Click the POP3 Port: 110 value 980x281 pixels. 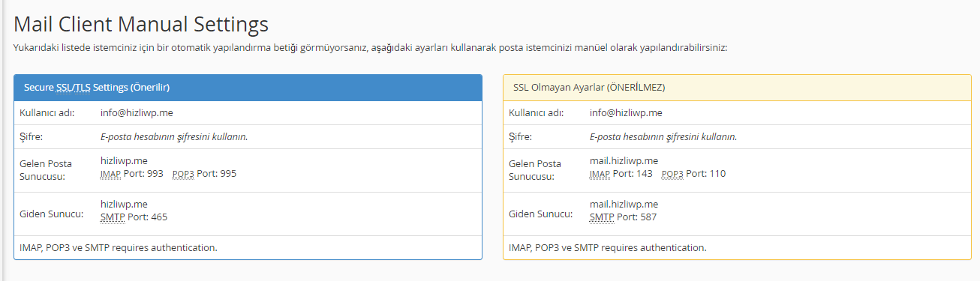point(693,174)
